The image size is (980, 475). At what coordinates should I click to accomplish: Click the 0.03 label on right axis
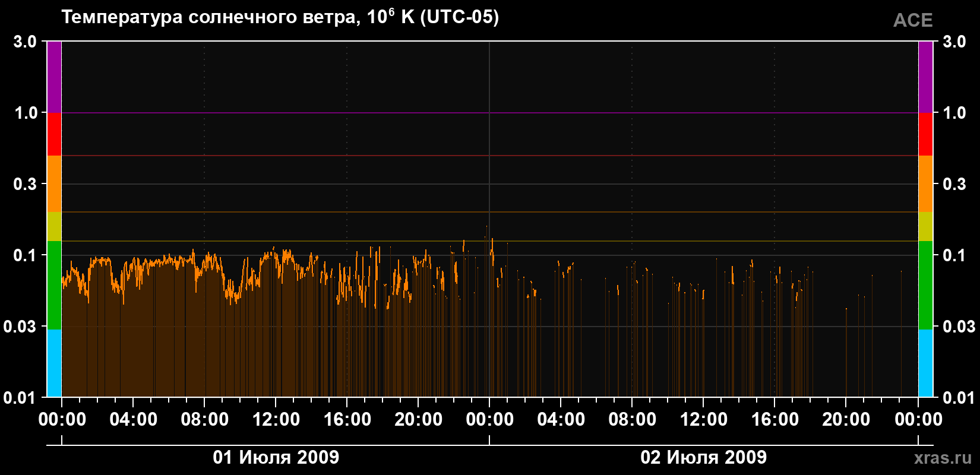(959, 327)
